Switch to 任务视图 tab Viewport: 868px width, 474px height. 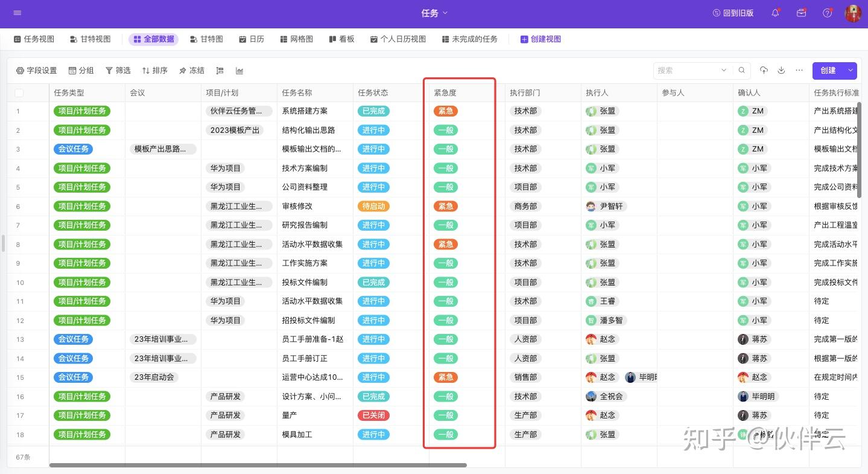click(34, 39)
